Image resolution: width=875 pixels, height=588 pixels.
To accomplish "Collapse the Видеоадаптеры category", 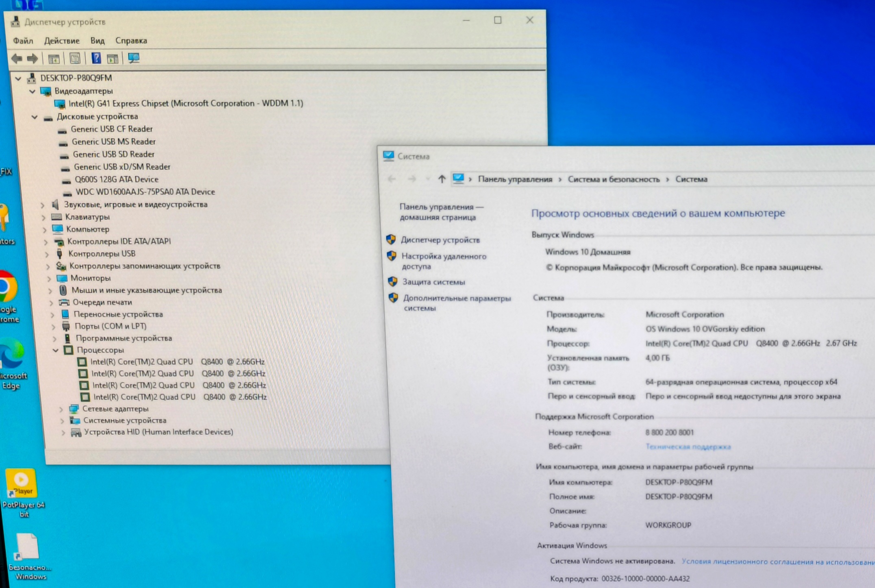I will pyautogui.click(x=32, y=91).
